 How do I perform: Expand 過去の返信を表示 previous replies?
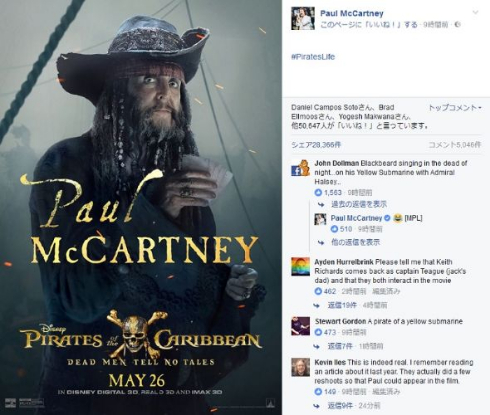point(359,204)
